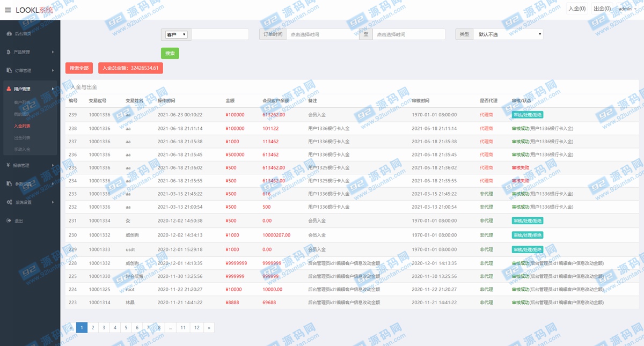This screenshot has width=644, height=346.
Task: Focus the customer search text field
Action: pyautogui.click(x=220, y=34)
